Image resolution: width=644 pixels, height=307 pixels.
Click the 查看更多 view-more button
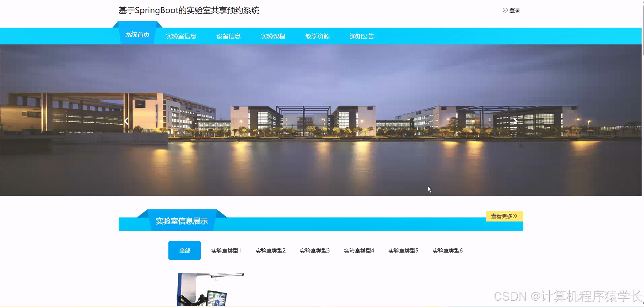(x=504, y=216)
